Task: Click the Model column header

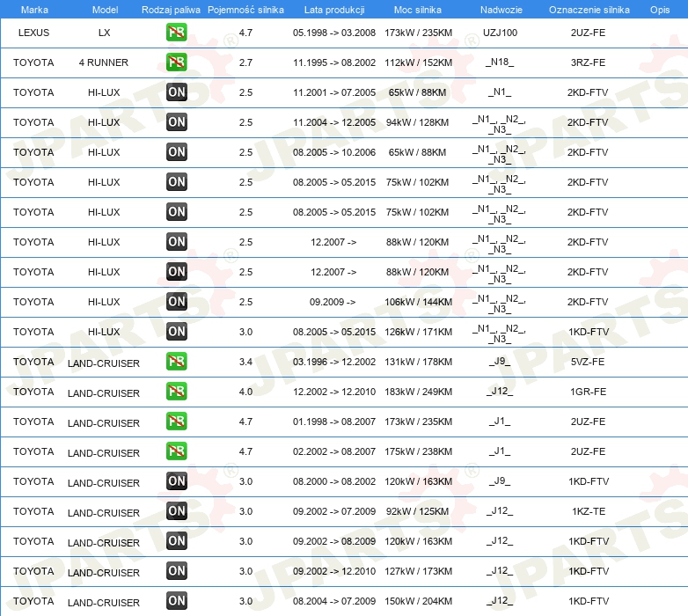Action: (x=104, y=9)
